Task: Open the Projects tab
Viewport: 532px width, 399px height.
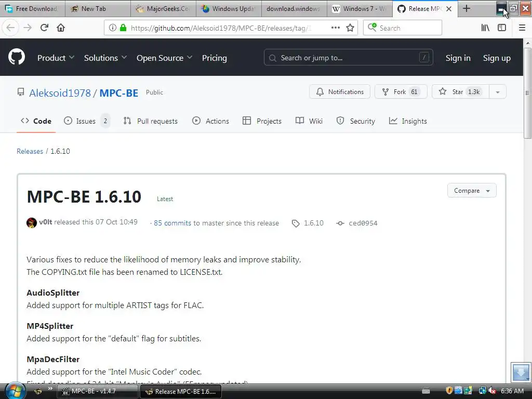Action: click(262, 121)
